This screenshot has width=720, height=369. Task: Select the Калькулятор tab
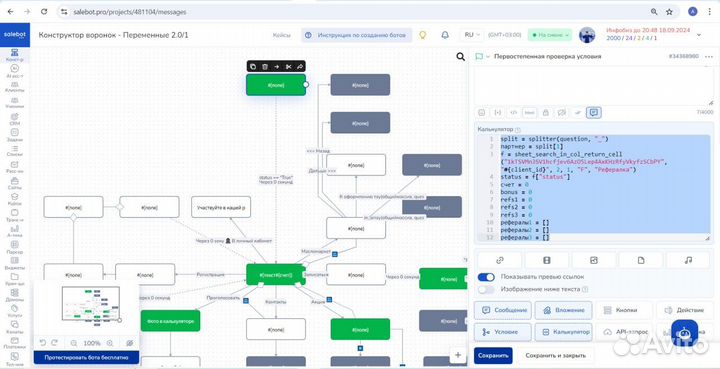tap(563, 332)
